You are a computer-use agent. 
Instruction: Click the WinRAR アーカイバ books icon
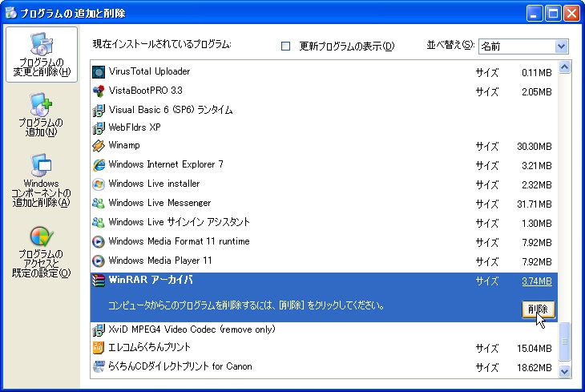coord(99,281)
